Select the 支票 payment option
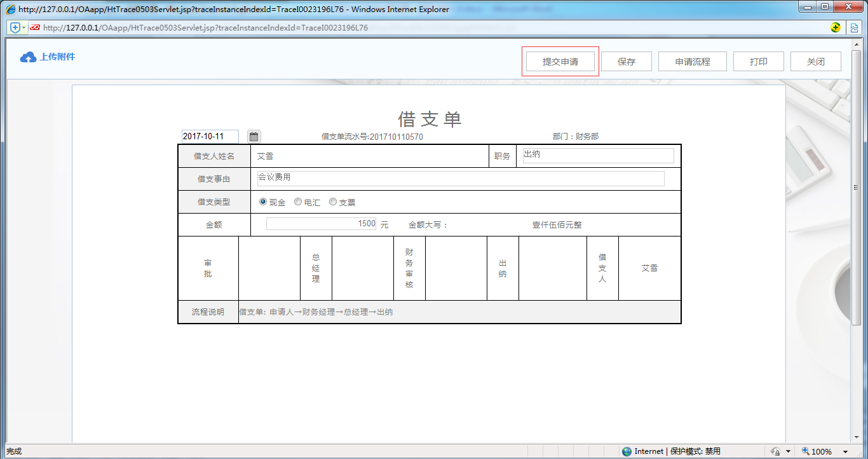 (332, 202)
